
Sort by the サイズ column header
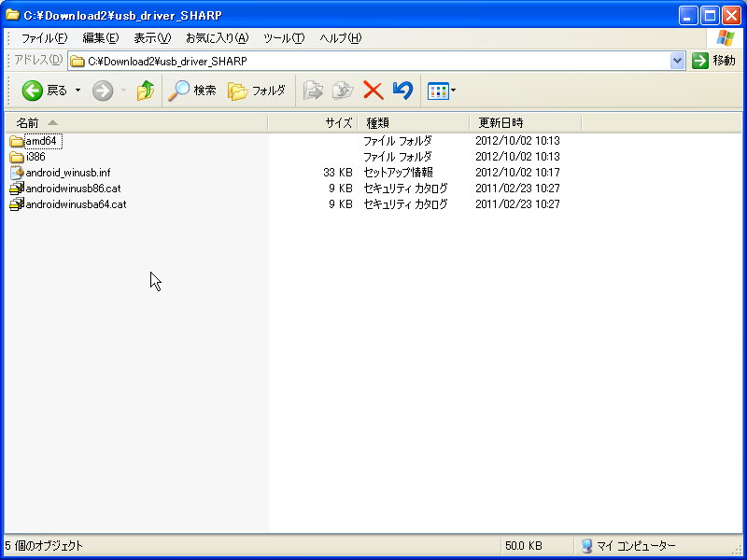click(313, 123)
